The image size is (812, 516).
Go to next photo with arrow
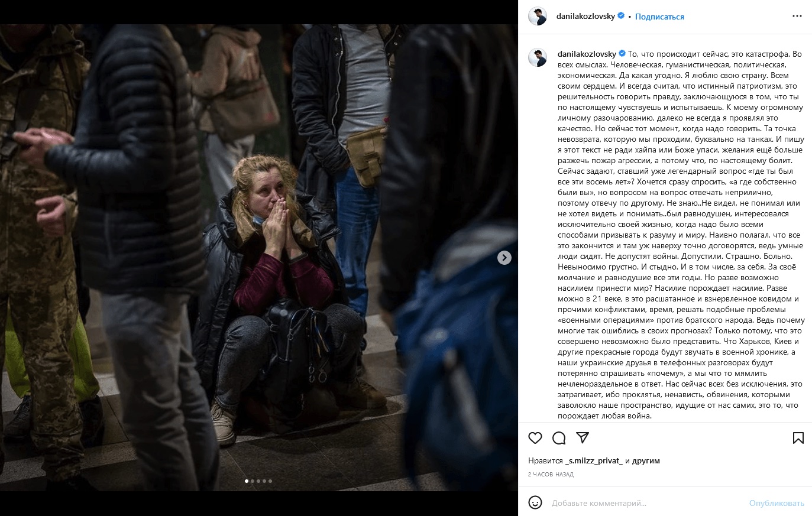(x=504, y=258)
